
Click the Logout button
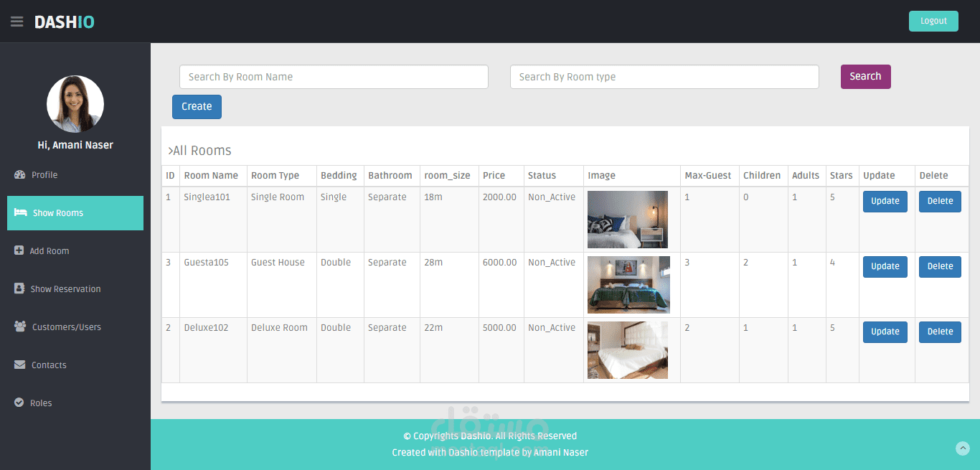coord(933,21)
